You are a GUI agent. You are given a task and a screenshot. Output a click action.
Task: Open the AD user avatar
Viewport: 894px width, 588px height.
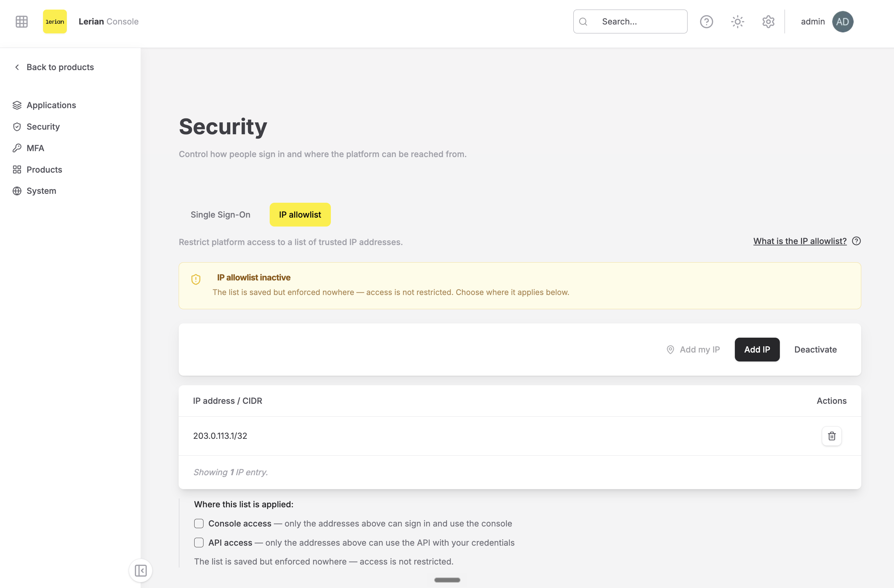click(x=842, y=21)
